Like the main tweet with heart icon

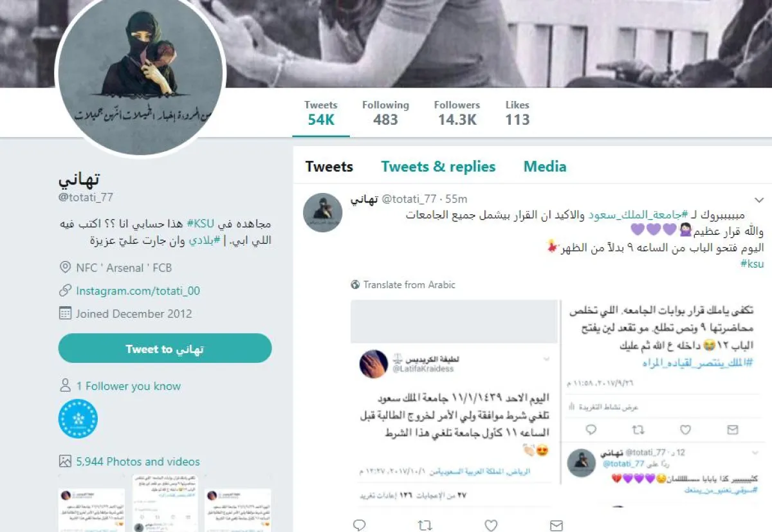[x=491, y=525]
